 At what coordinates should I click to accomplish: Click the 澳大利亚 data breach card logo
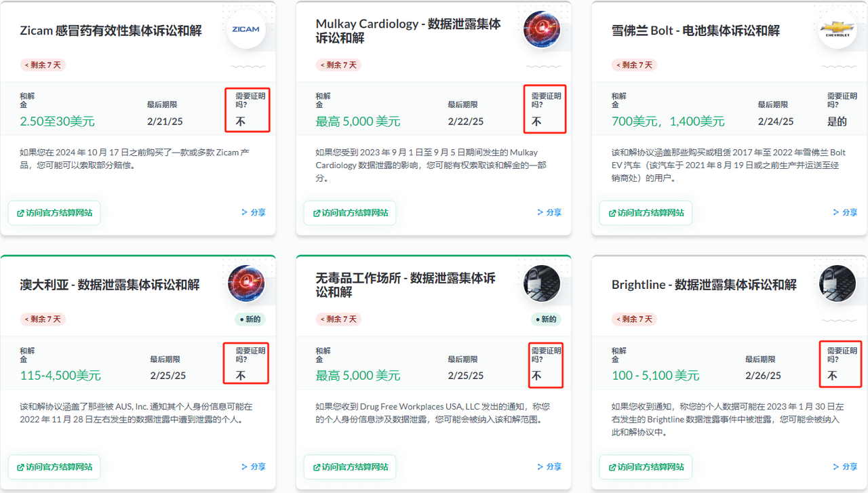pyautogui.click(x=246, y=283)
